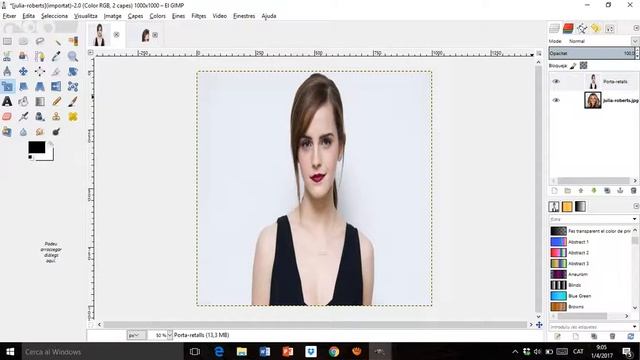640x360 pixels.
Task: Adjust the opacity stepper arrows
Action: (x=637, y=53)
